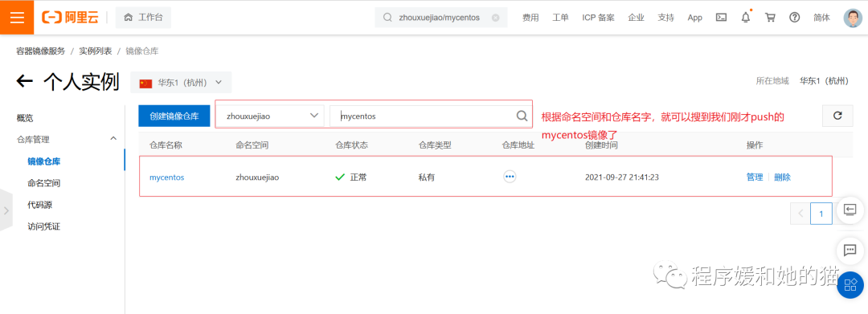Image resolution: width=868 pixels, height=314 pixels.
Task: Go to previous page arrow
Action: [x=800, y=213]
